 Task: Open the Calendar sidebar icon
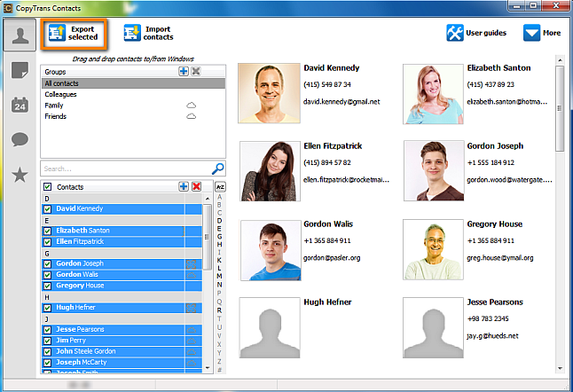[20, 105]
